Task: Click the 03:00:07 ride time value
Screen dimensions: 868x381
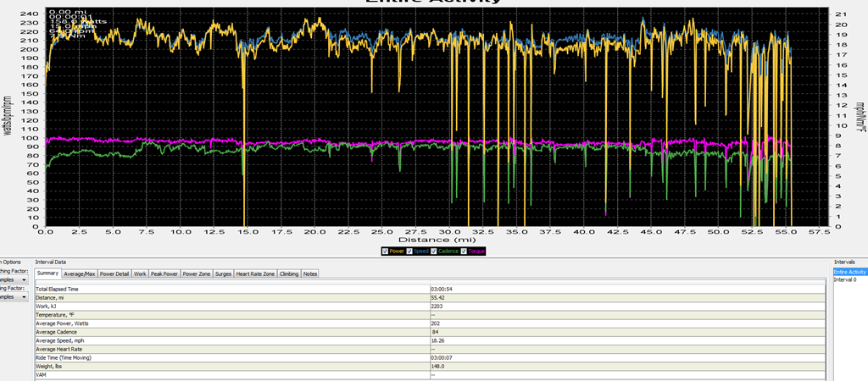Action: (440, 358)
